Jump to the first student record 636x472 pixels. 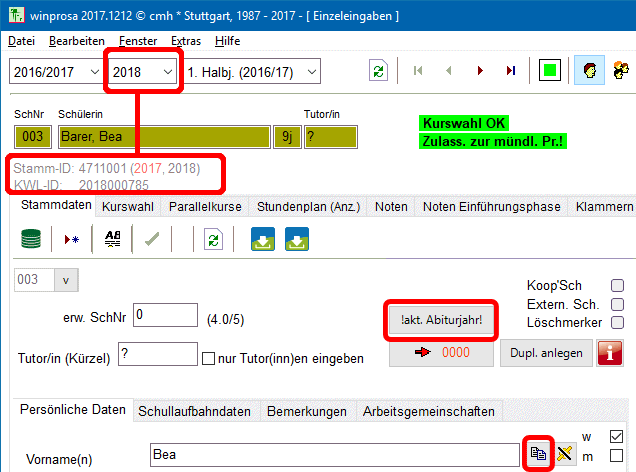pos(418,71)
